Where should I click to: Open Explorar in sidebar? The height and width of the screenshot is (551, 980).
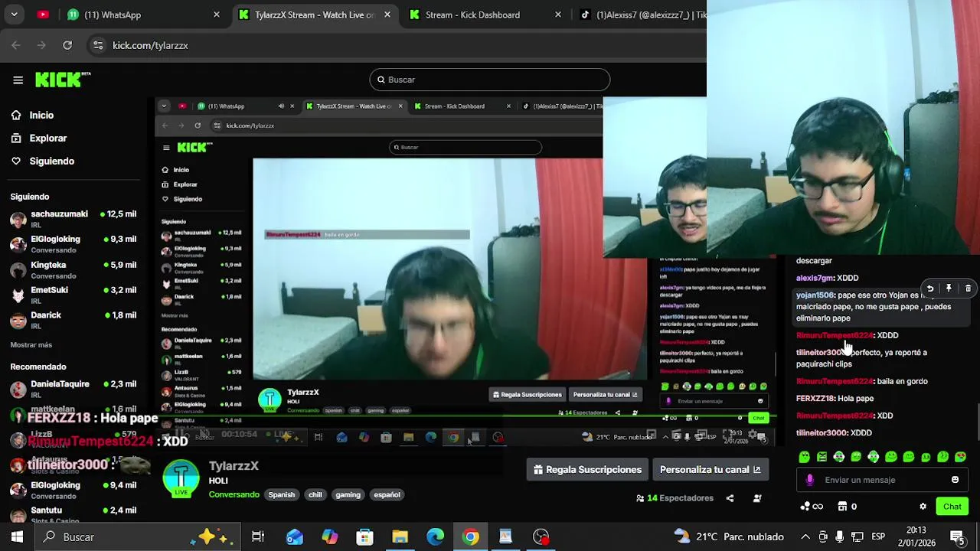47,138
